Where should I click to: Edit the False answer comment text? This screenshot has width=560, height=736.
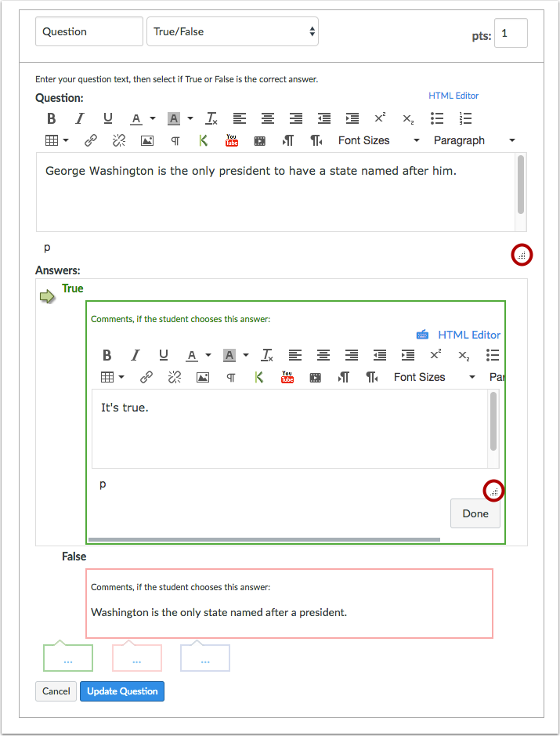click(x=219, y=613)
